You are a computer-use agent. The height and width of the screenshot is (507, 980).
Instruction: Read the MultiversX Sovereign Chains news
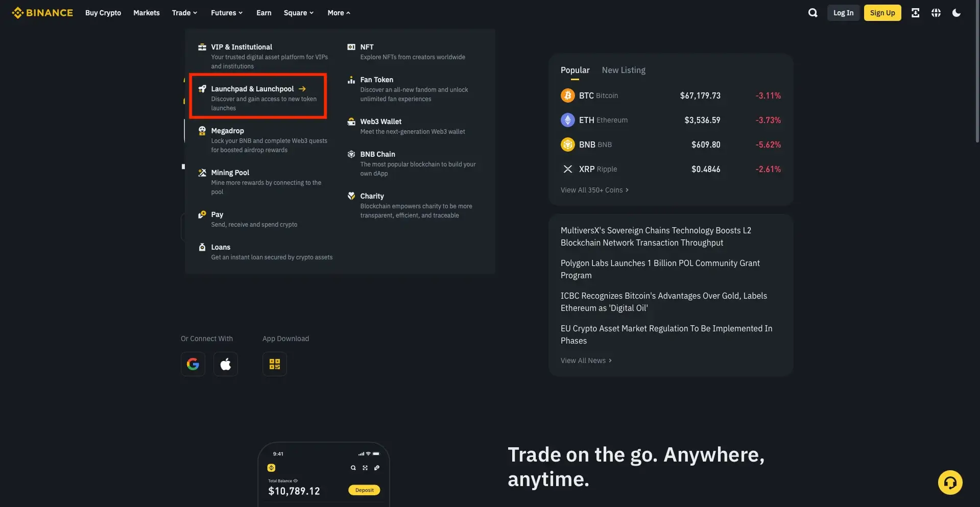tap(656, 236)
